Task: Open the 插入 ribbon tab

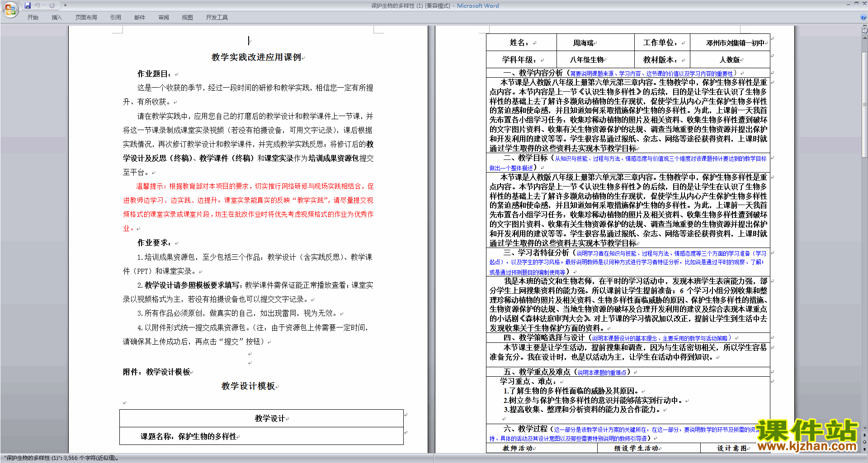Action: click(x=57, y=18)
